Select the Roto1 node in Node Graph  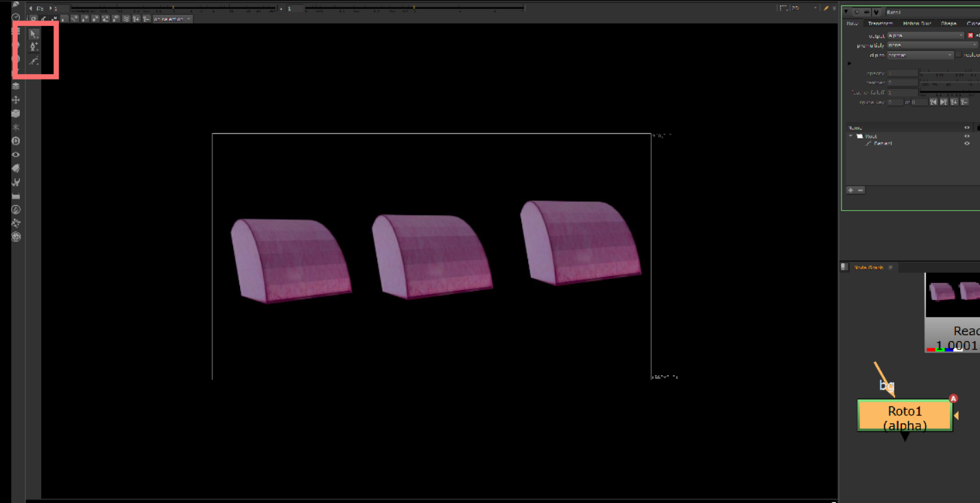pos(905,416)
